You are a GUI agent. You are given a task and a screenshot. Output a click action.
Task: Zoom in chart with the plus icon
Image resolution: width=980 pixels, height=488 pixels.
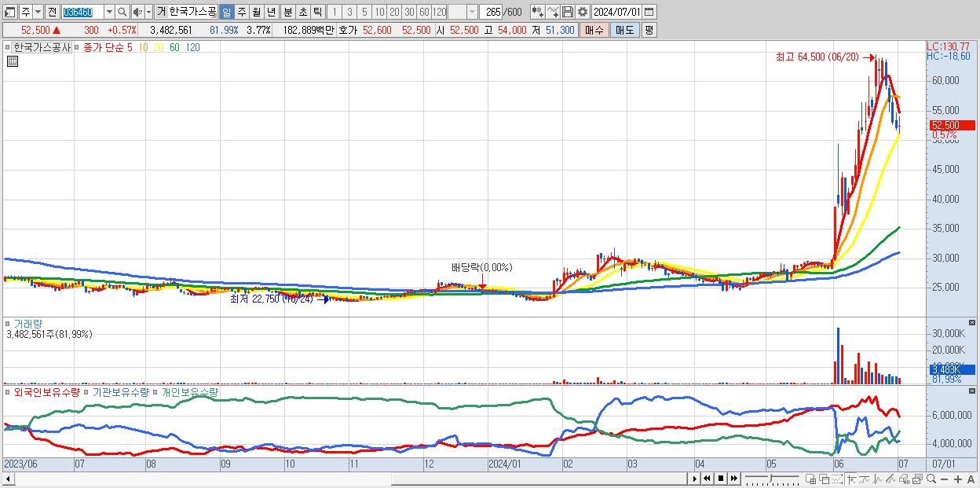[957, 479]
